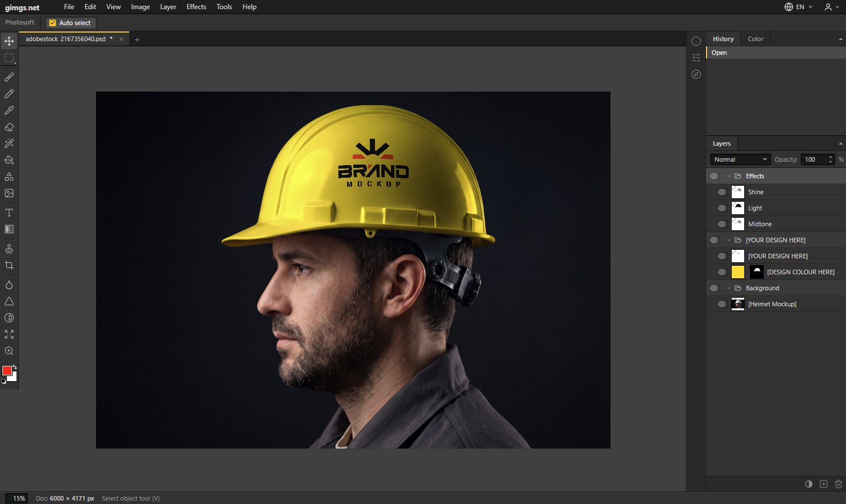Open the Layer menu
The height and width of the screenshot is (504, 846).
click(x=168, y=7)
